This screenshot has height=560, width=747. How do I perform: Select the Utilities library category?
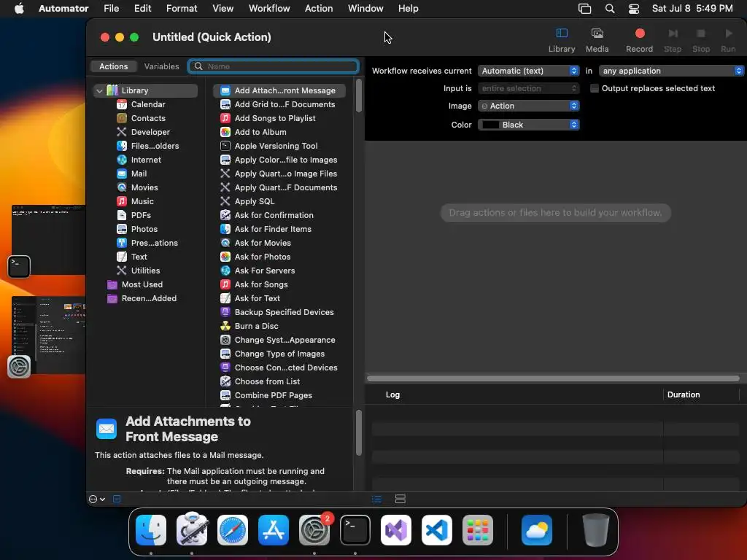tap(145, 271)
